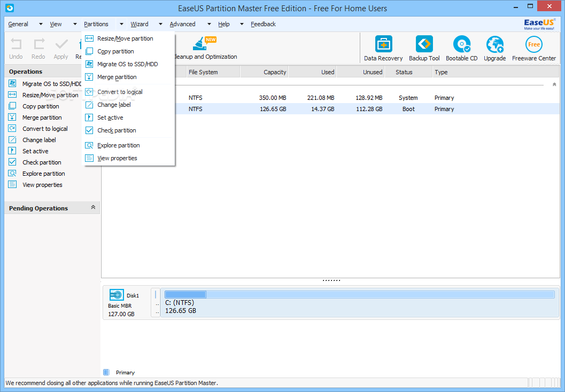565x392 pixels.
Task: Click the Resize/Move icon in the Operations panel
Action: click(12, 95)
